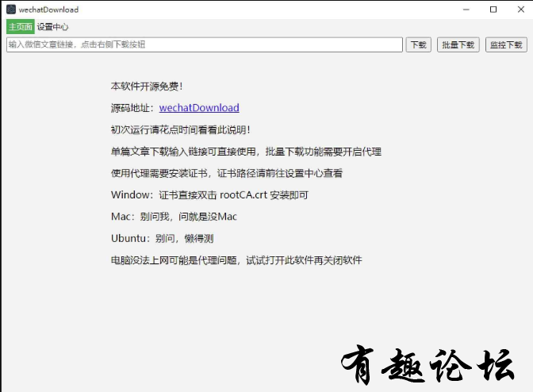The width and height of the screenshot is (533, 392).
Task: Click the line starting with 使用代理需要安装证书
Action: [227, 174]
